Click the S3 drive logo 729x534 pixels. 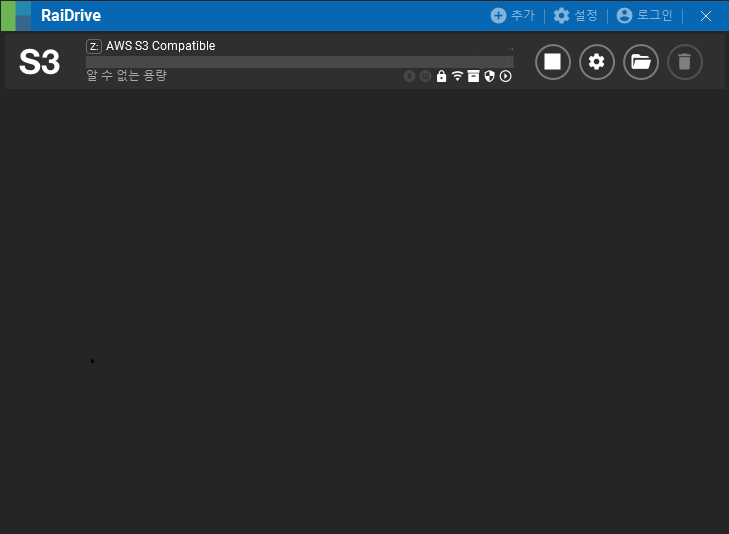pyautogui.click(x=40, y=62)
